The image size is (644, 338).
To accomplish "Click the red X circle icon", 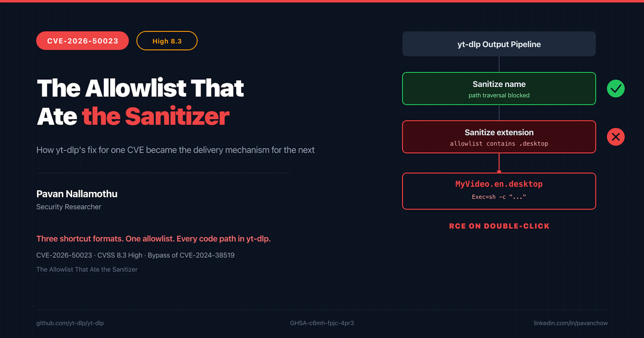I will pos(615,137).
